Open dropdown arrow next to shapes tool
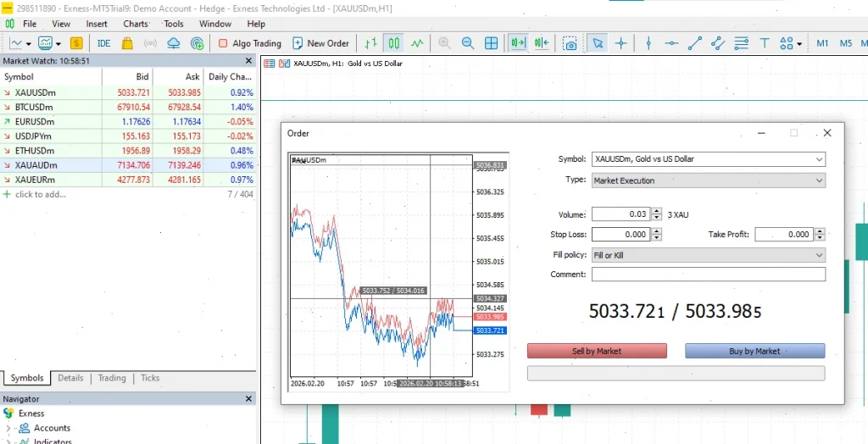868x444 pixels. [799, 44]
